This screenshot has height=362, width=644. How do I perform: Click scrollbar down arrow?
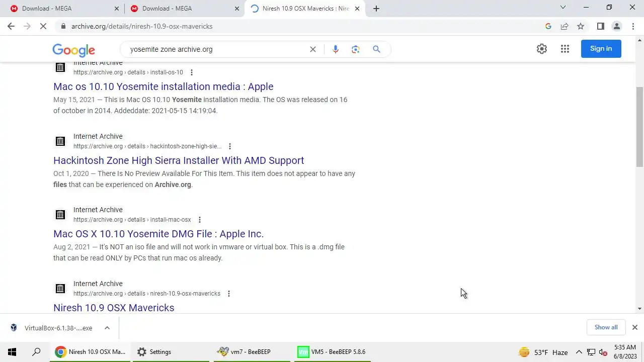[x=640, y=309]
